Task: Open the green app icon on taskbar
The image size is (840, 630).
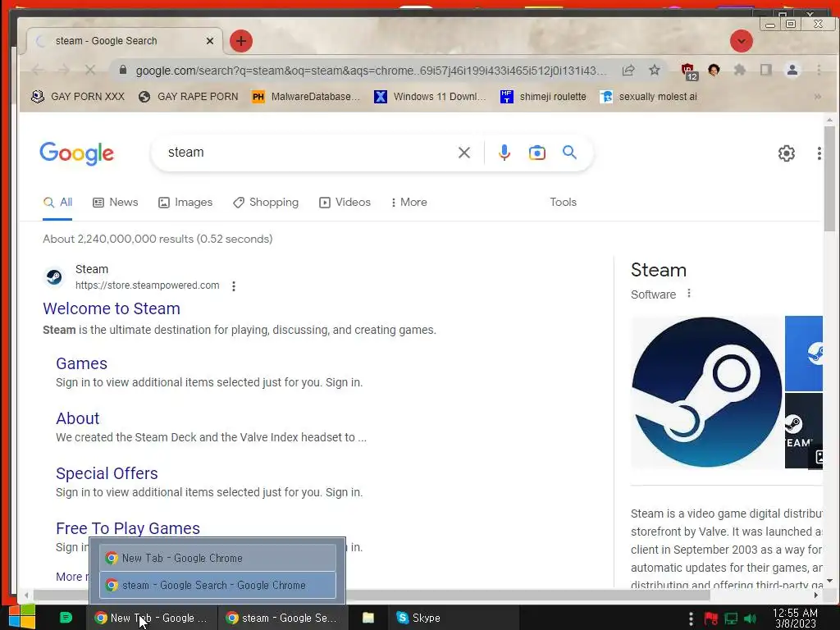Action: (66, 618)
